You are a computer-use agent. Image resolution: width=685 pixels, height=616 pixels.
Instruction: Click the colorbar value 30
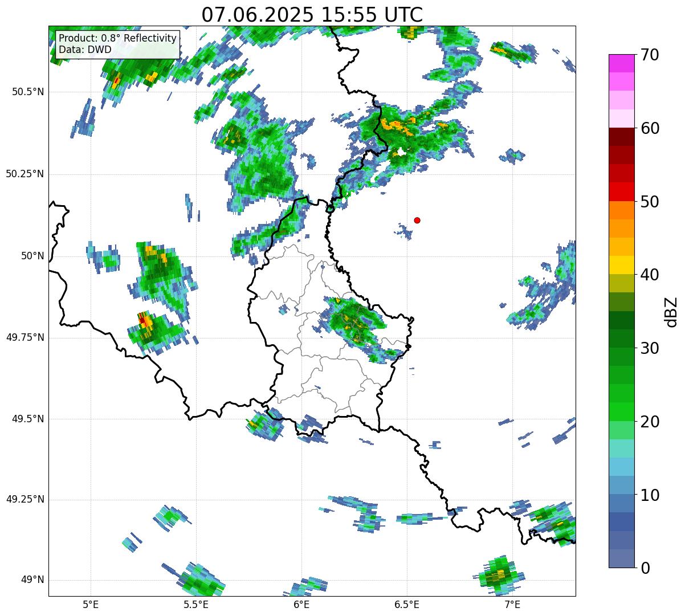click(650, 348)
